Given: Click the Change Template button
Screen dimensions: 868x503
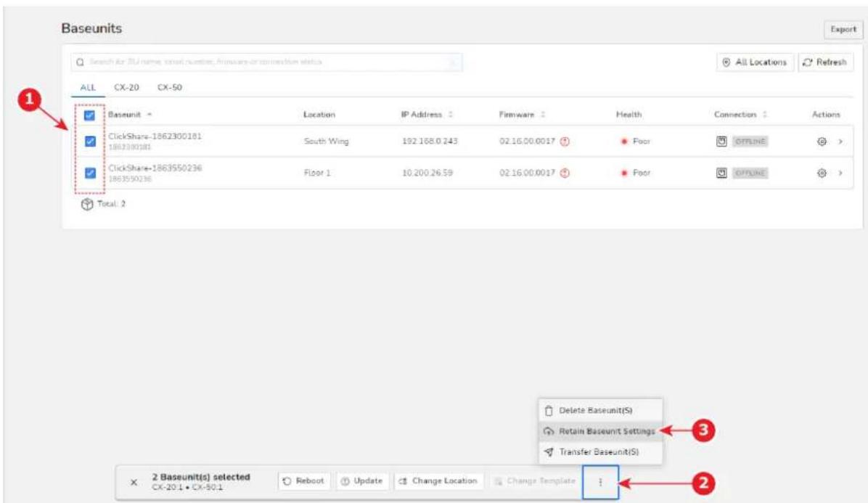Looking at the screenshot, I should (535, 481).
